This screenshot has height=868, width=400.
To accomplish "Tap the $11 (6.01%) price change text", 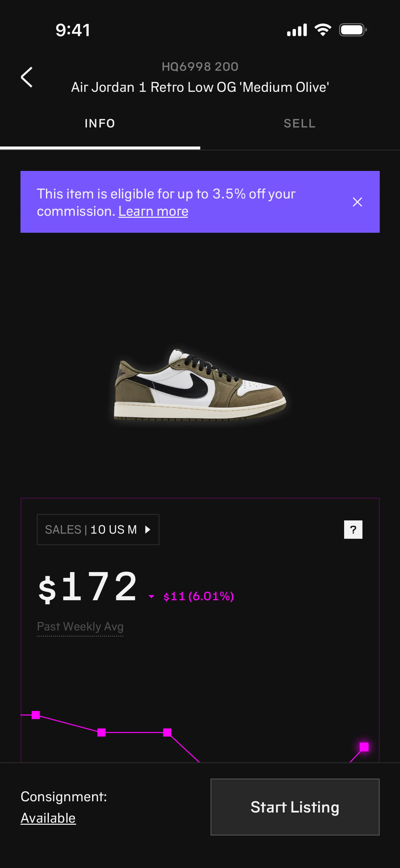I will coord(198,596).
